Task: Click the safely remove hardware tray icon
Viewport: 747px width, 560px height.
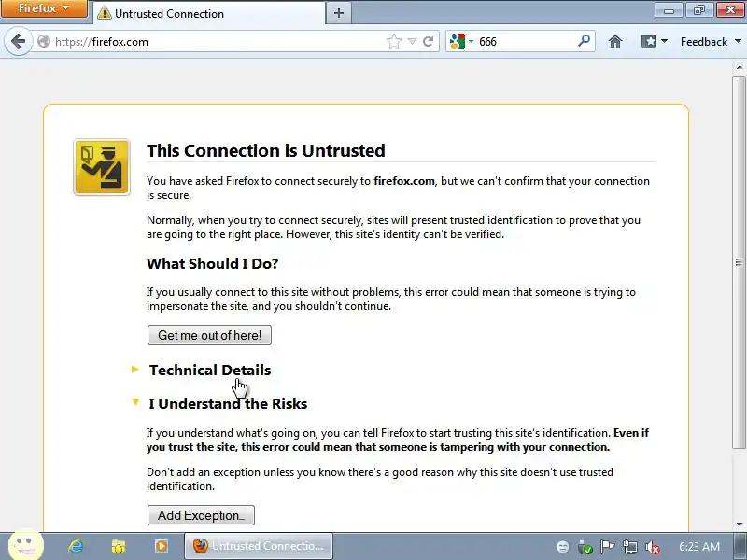Action: tap(585, 547)
